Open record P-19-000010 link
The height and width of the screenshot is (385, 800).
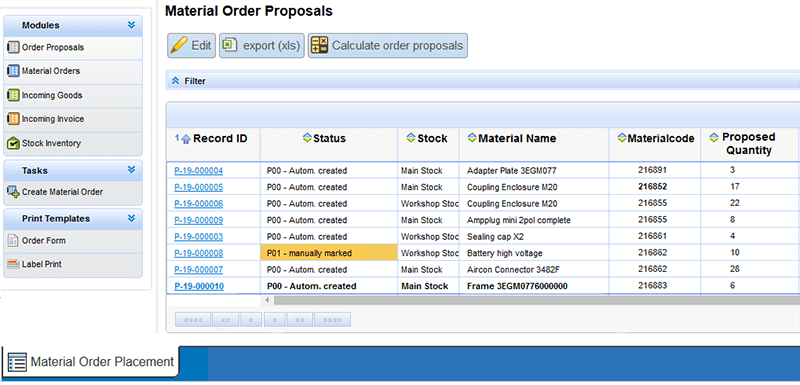tap(199, 286)
